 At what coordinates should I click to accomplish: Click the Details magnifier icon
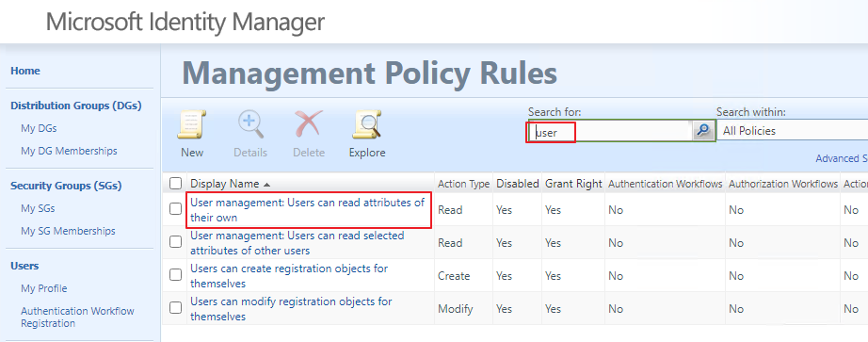tap(250, 124)
